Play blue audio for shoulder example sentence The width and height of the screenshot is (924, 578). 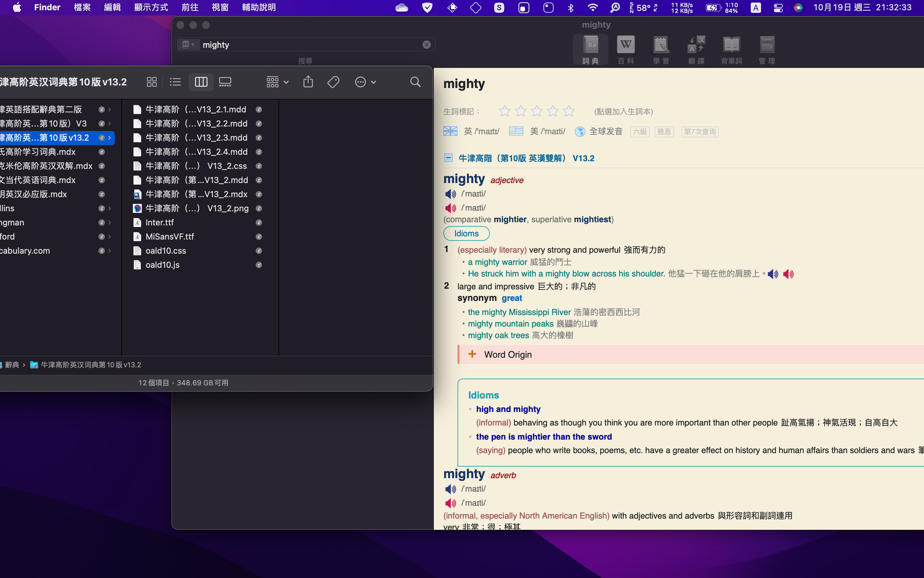pos(773,274)
